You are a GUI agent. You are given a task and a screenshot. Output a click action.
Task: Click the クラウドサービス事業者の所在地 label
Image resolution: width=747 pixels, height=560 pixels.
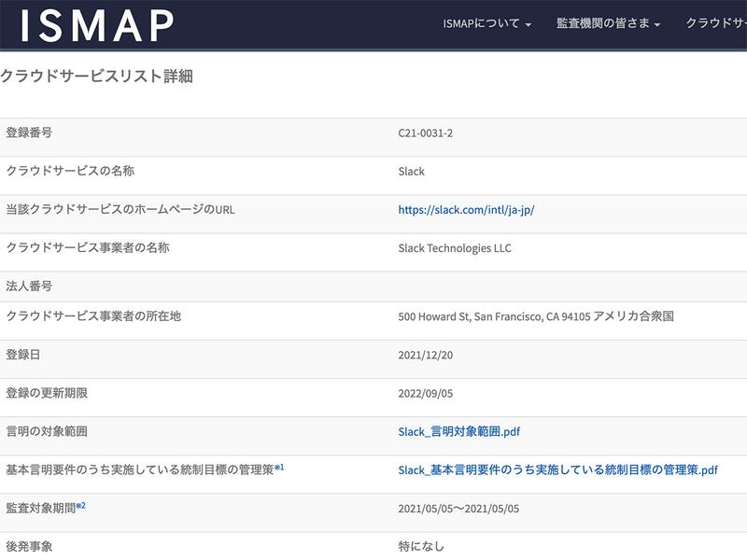93,316
